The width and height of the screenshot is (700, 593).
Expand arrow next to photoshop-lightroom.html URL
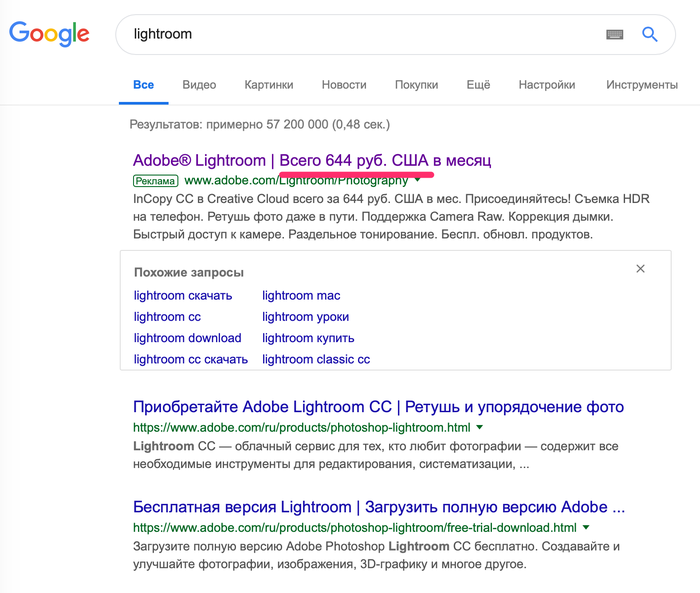point(479,427)
